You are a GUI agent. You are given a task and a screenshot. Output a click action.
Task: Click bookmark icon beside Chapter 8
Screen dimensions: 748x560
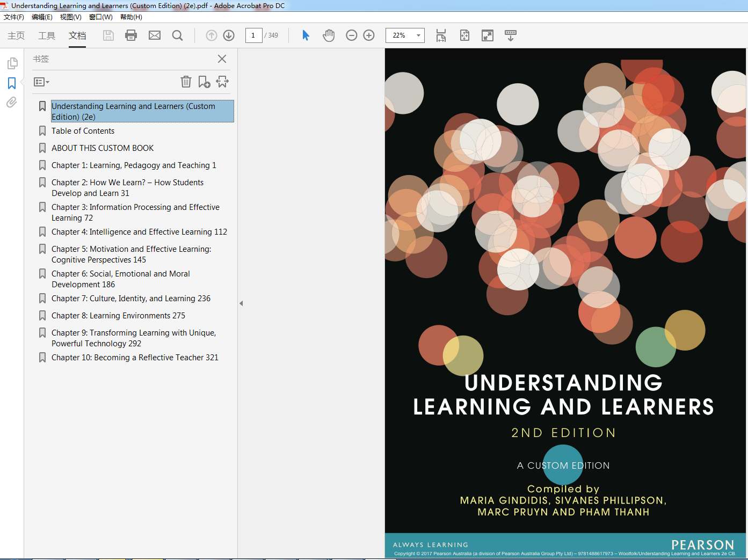coord(42,316)
